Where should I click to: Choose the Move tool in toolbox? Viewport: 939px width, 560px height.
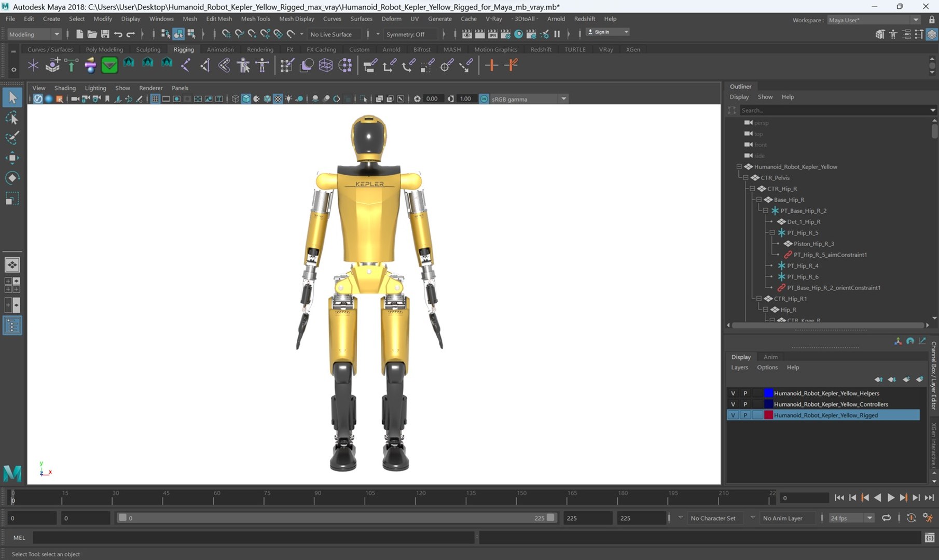pyautogui.click(x=12, y=158)
